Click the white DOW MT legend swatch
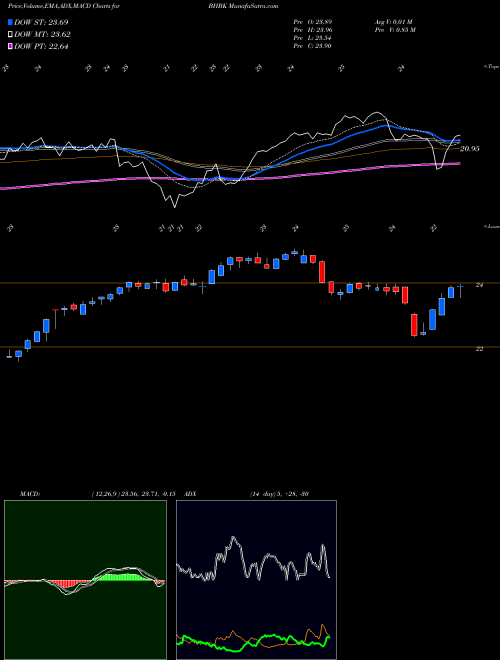Viewport: 500px width, 660px height. (10, 35)
